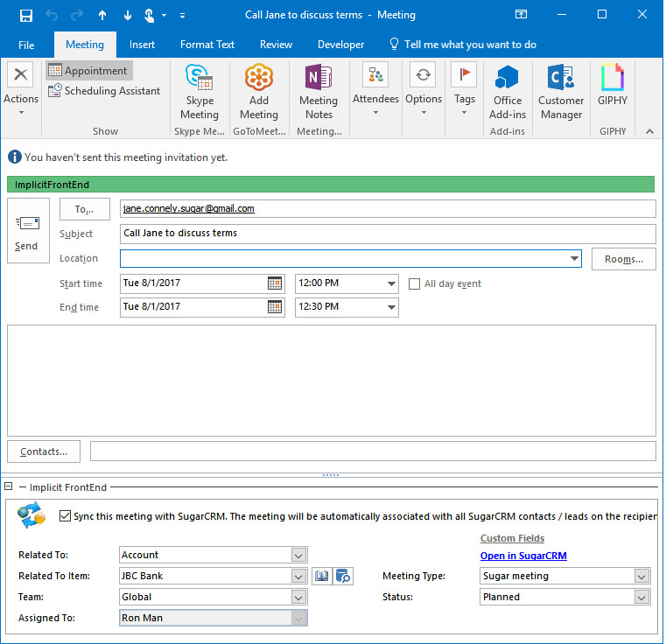Open OneNote Meeting Notes

pyautogui.click(x=319, y=92)
